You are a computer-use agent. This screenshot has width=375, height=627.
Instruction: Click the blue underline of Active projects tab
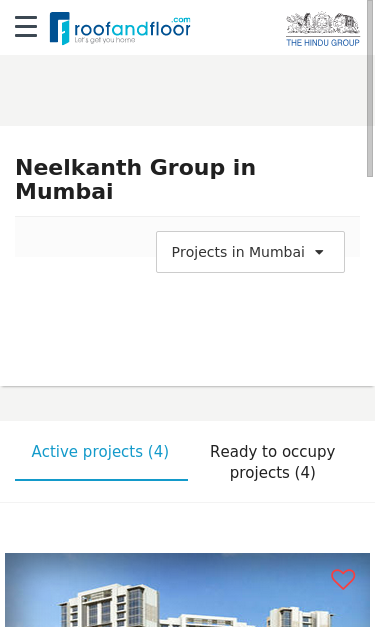102,479
